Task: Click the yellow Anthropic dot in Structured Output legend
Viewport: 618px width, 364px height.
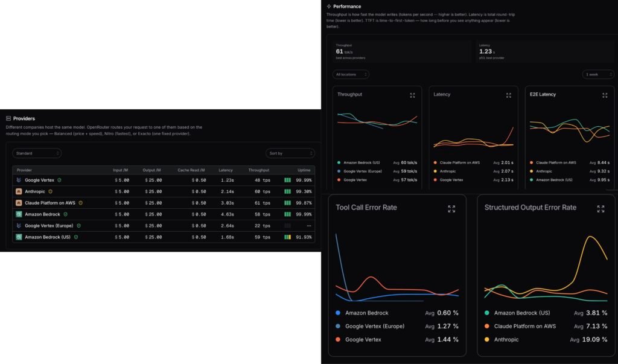Action: point(487,339)
